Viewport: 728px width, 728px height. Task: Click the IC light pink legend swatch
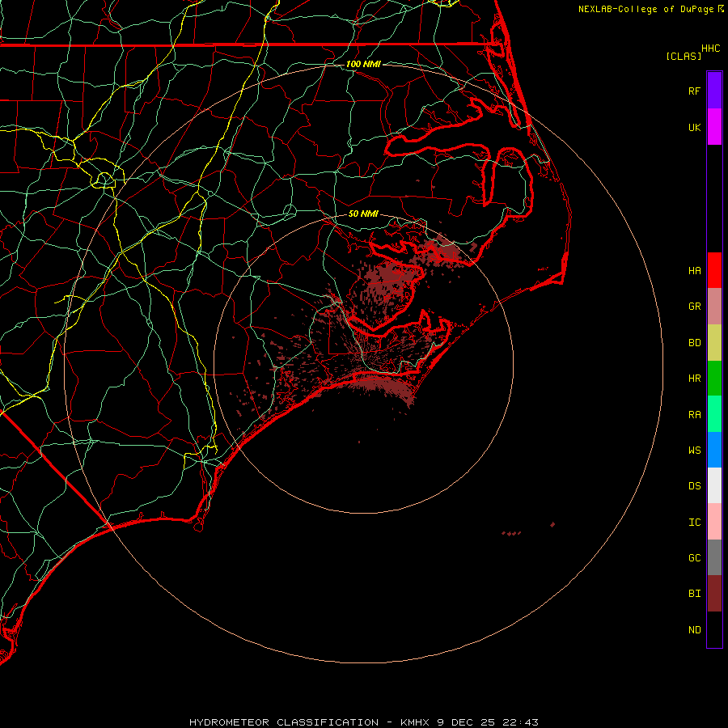click(x=714, y=522)
